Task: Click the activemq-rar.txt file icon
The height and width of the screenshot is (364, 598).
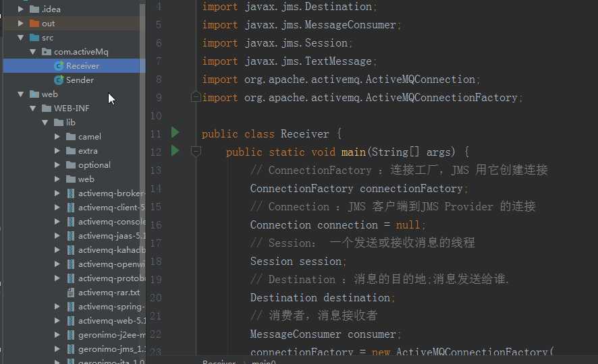Action: [x=71, y=293]
